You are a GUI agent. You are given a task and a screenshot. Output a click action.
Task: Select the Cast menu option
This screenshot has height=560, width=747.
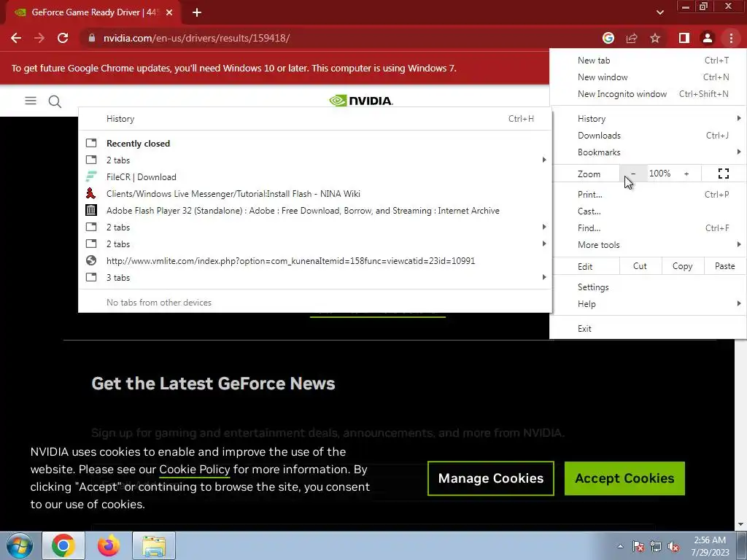(648, 211)
